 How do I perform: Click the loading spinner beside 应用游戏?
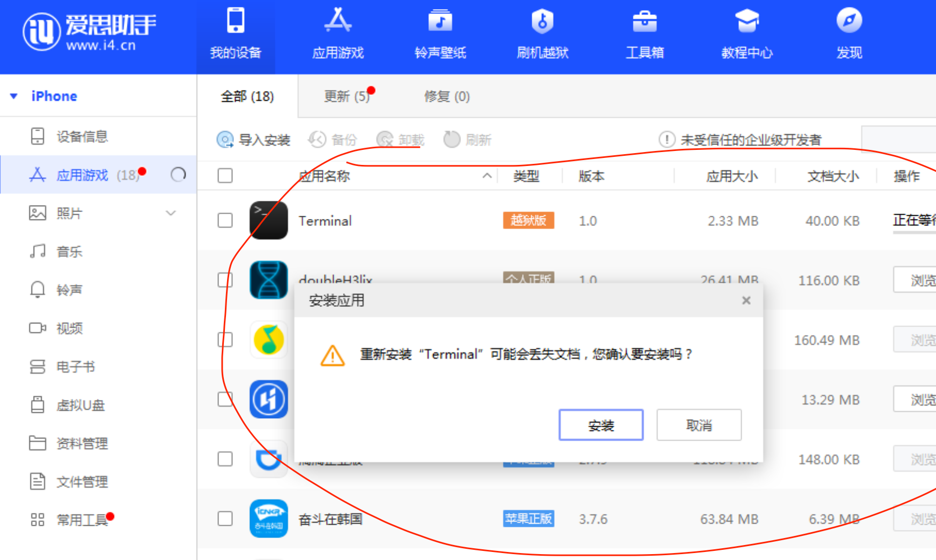point(178,175)
